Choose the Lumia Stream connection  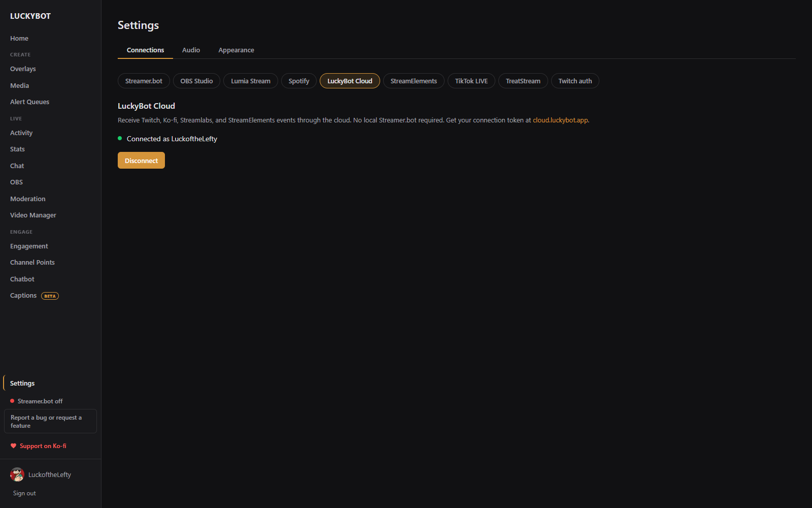tap(251, 81)
